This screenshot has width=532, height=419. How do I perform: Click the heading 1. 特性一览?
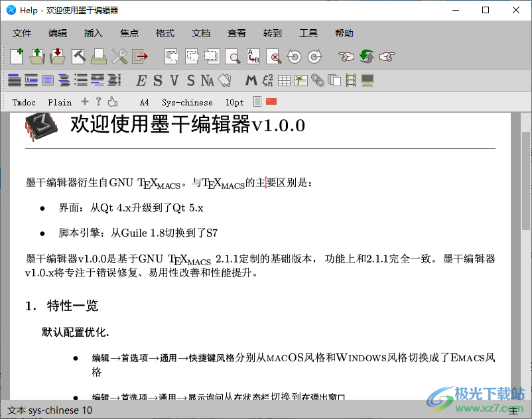[x=62, y=306]
